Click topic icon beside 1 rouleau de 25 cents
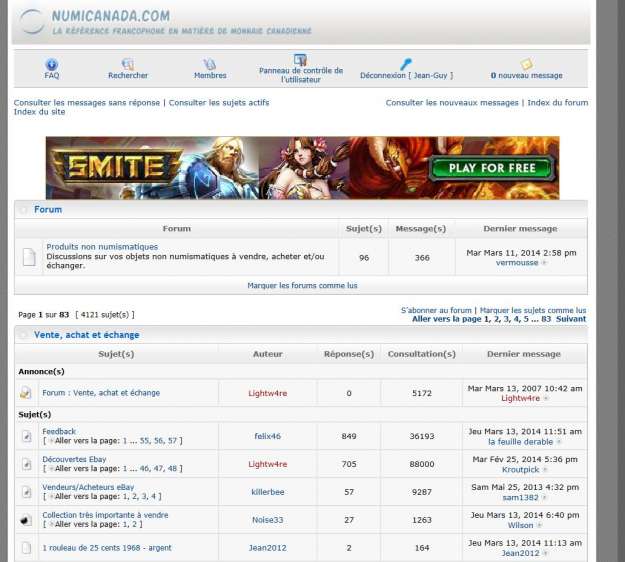 (x=26, y=548)
